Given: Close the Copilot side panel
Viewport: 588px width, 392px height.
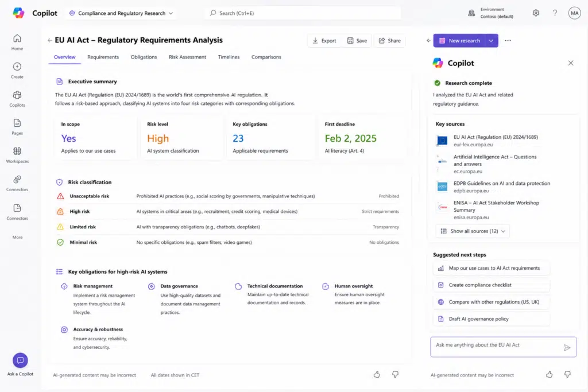Looking at the screenshot, I should click(570, 63).
